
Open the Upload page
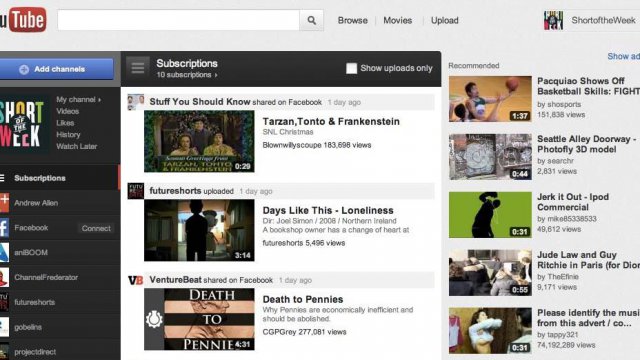(444, 20)
